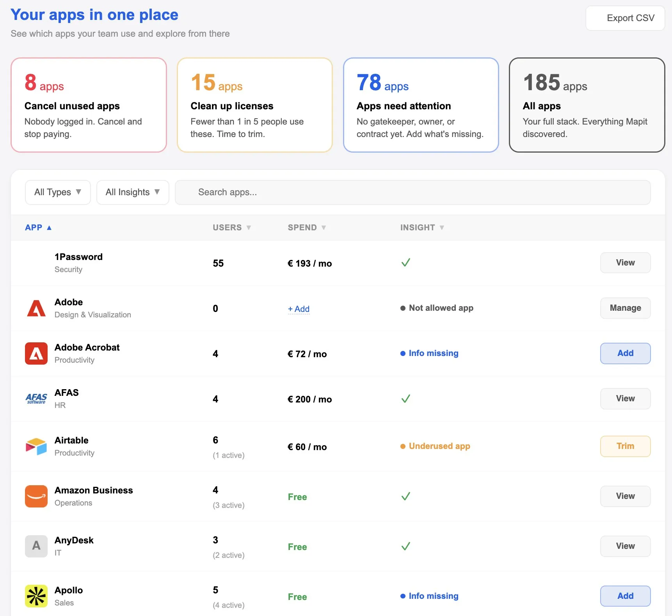
Task: Click View button for 1Password
Action: pos(625,263)
